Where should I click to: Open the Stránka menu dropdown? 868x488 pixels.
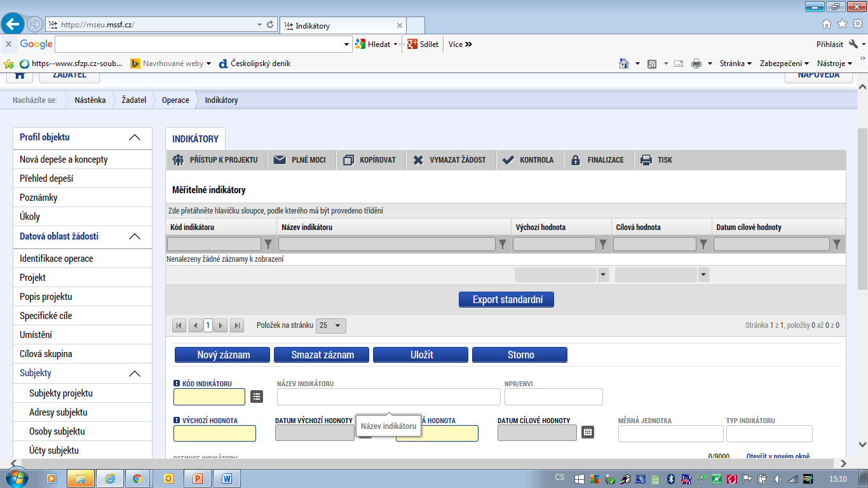tap(735, 64)
